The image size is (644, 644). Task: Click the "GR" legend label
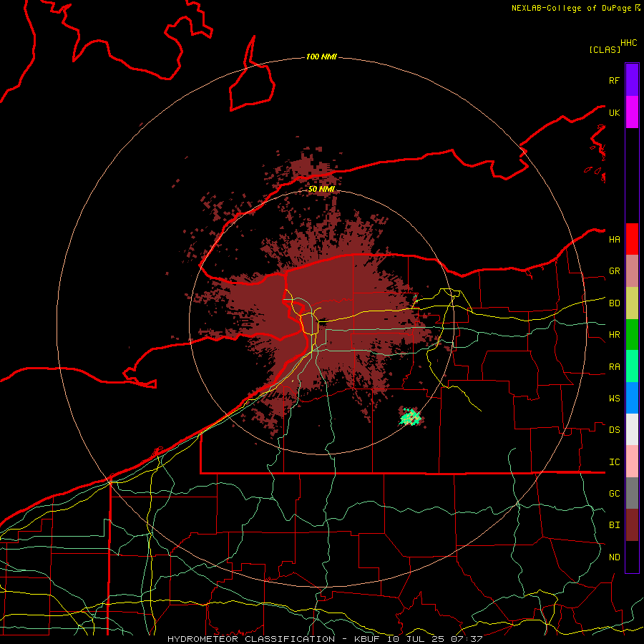tap(614, 271)
